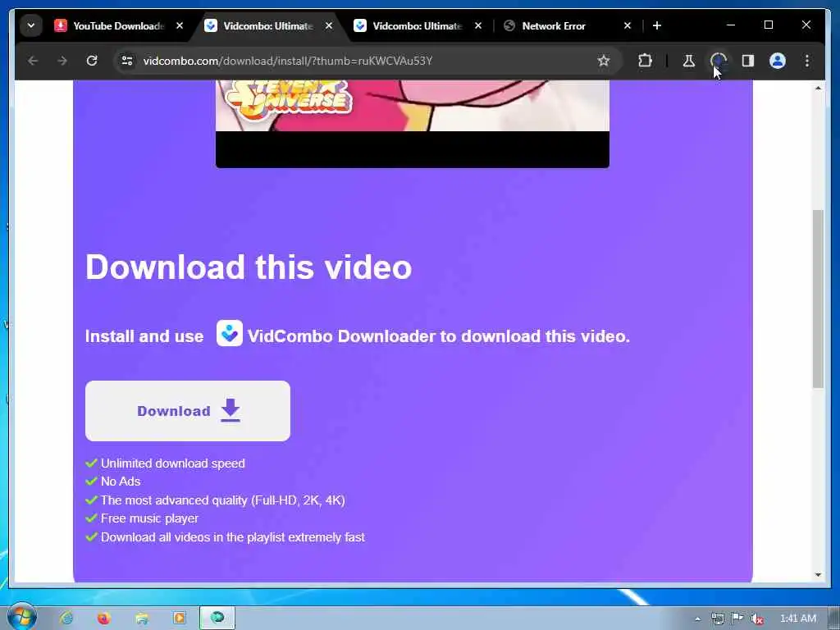Minimize the browser window
840x630 pixels.
pyautogui.click(x=731, y=25)
